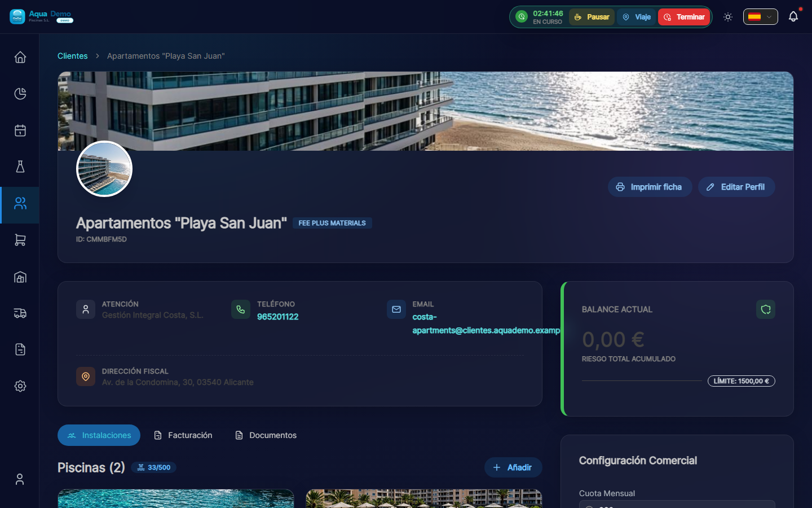Click the person icon beside Atención
The width and height of the screenshot is (812, 508).
click(x=86, y=309)
